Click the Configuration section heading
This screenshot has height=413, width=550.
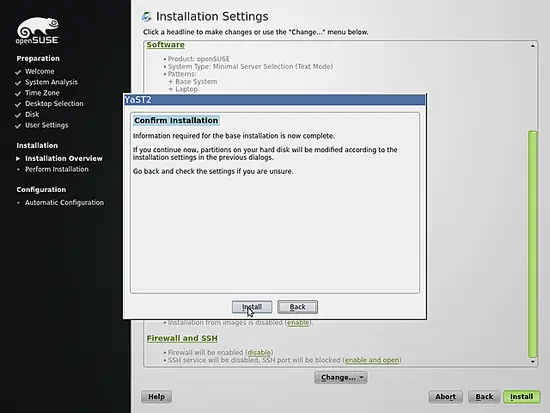point(41,189)
